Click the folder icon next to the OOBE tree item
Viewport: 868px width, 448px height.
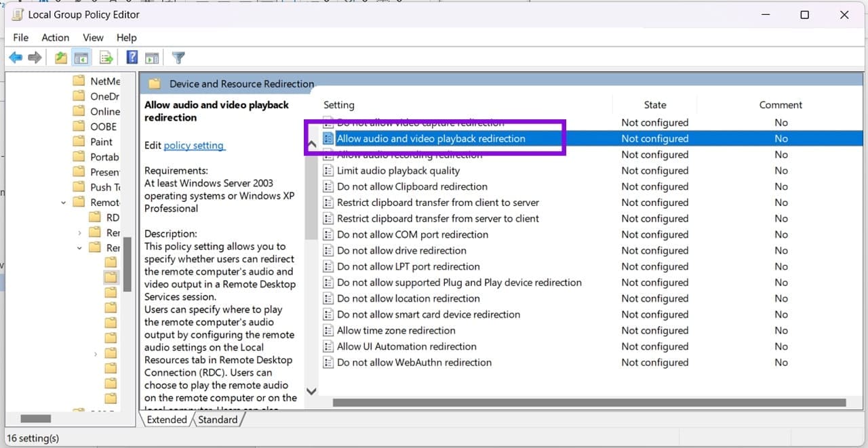pyautogui.click(x=79, y=126)
